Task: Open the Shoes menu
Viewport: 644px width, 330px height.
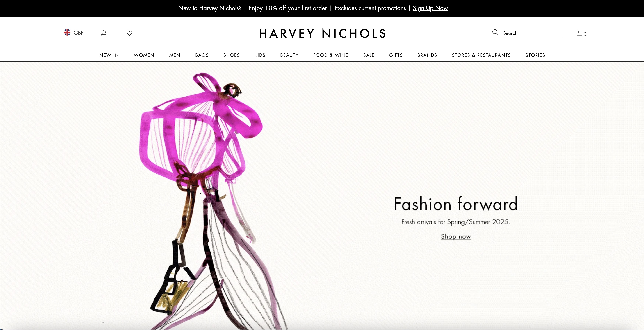Action: (x=232, y=55)
